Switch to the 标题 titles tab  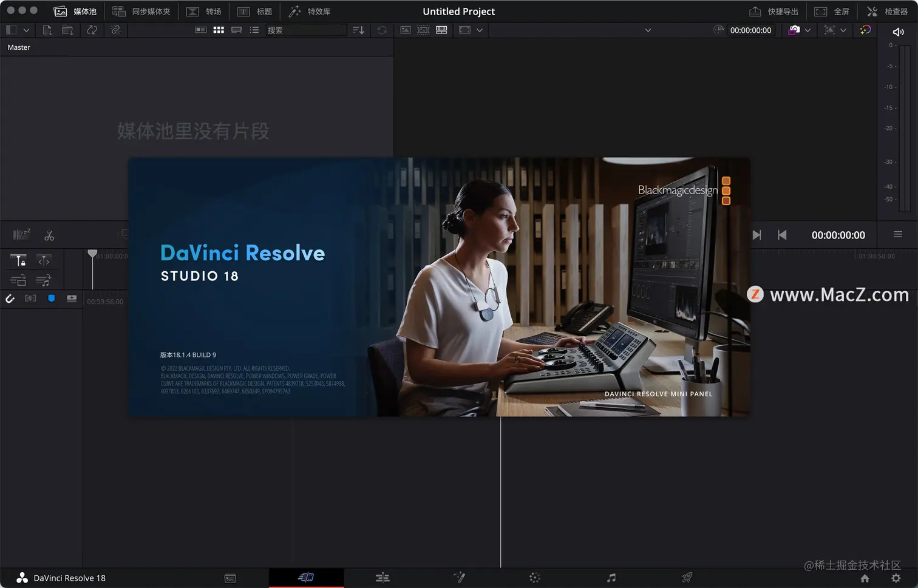click(x=254, y=12)
